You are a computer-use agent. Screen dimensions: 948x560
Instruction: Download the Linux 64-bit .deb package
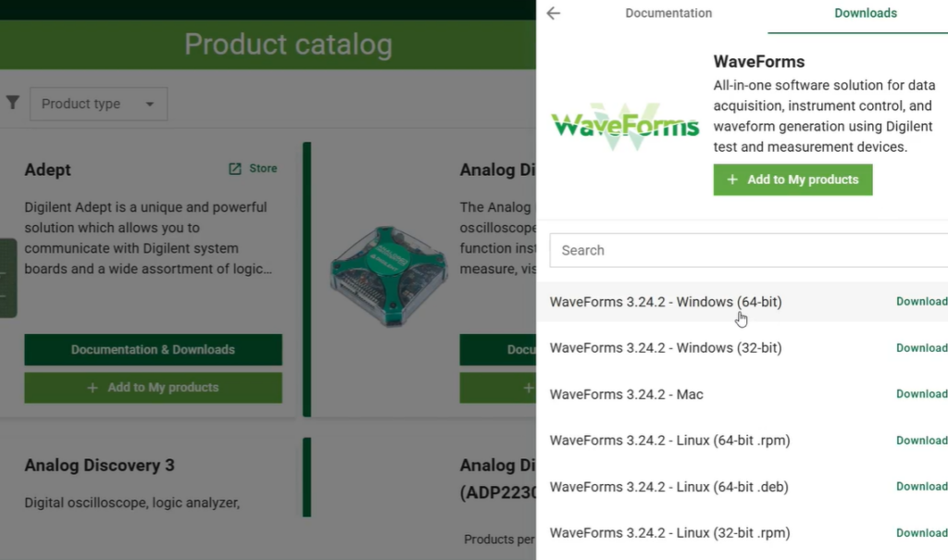(921, 486)
